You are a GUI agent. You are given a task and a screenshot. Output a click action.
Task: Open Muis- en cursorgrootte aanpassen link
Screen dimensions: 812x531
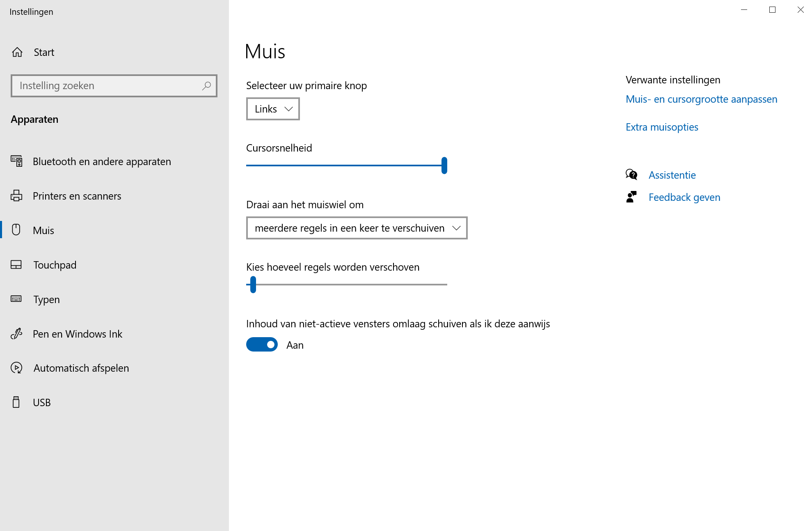coord(701,99)
